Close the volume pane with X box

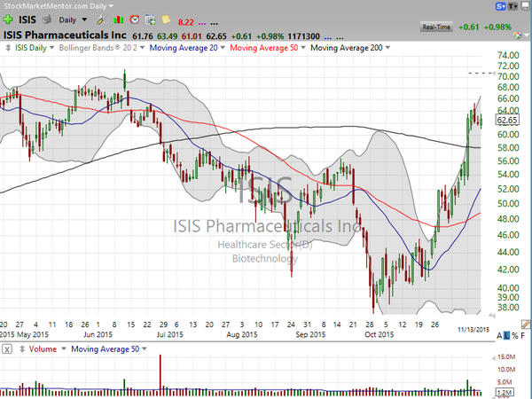(7, 349)
